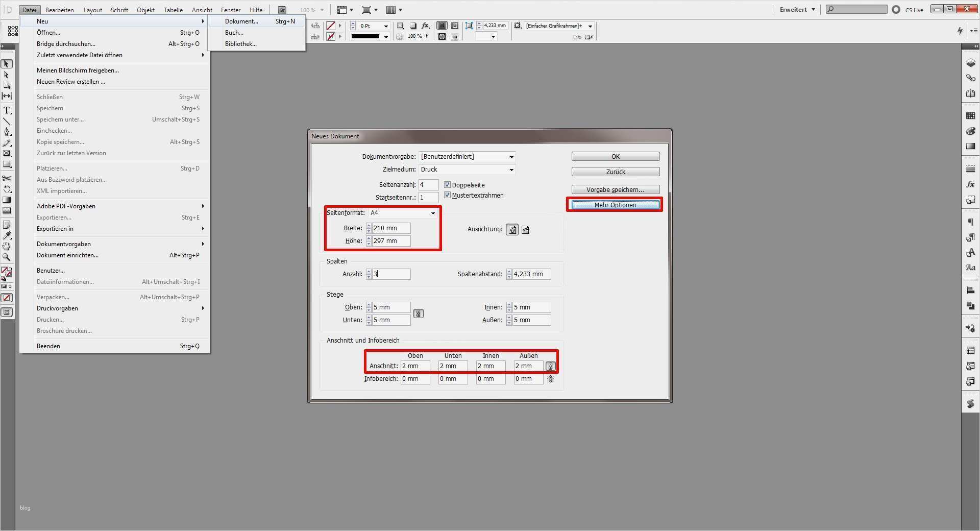Select landscape orientation next to Ausrichtung
The width and height of the screenshot is (980, 531).
(525, 229)
